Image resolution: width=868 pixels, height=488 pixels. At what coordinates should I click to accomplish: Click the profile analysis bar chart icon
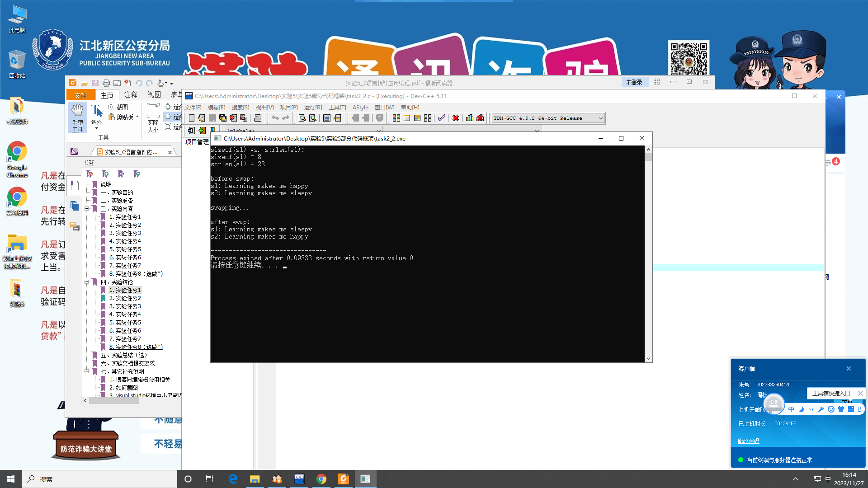pyautogui.click(x=470, y=118)
